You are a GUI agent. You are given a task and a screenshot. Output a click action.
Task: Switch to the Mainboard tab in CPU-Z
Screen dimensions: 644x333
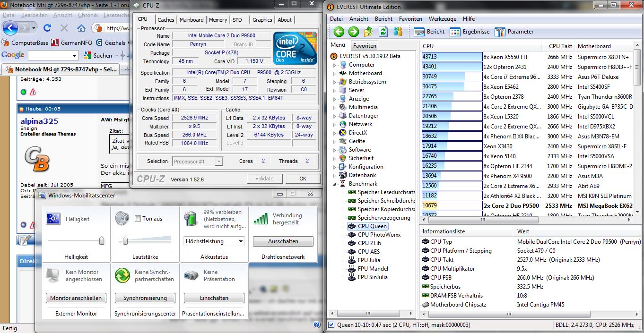[191, 20]
